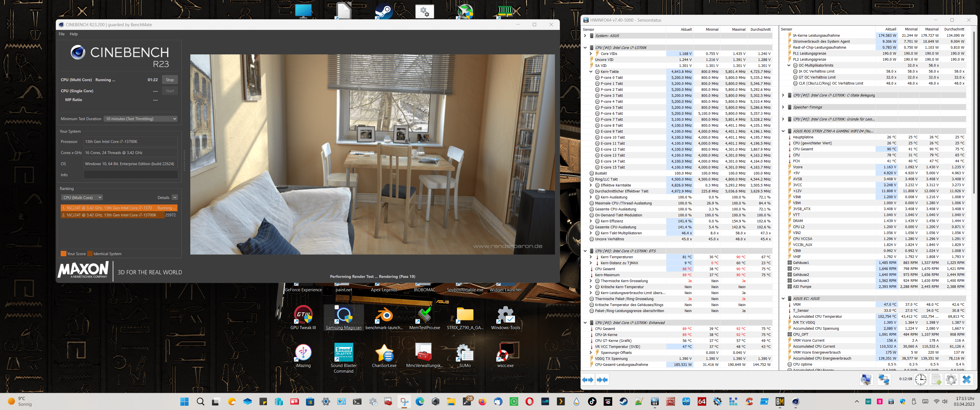Viewport: 980px width, 410px height.
Task: Open benchmark-launcher Blender shortcut
Action: pos(384,317)
